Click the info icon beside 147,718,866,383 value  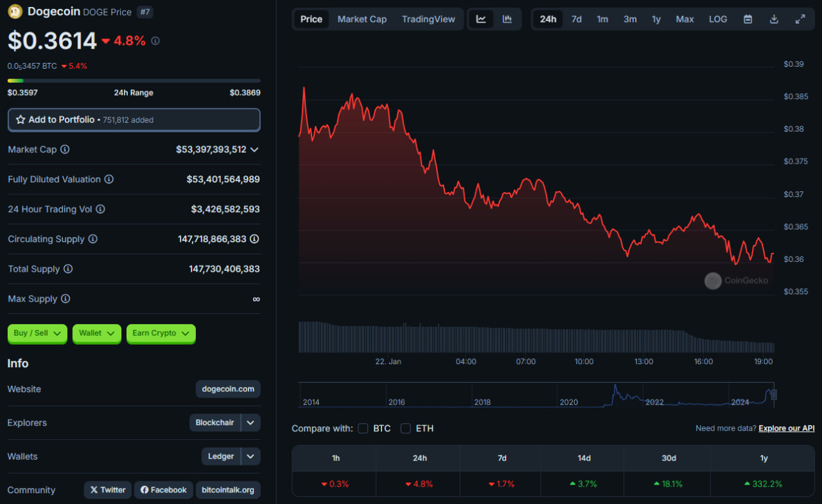coord(255,239)
